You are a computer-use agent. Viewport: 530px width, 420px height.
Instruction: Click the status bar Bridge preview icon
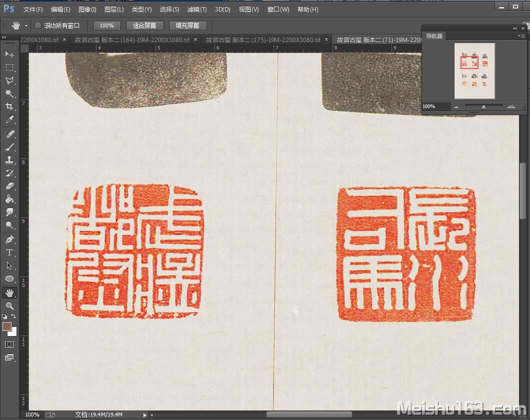tap(50, 414)
